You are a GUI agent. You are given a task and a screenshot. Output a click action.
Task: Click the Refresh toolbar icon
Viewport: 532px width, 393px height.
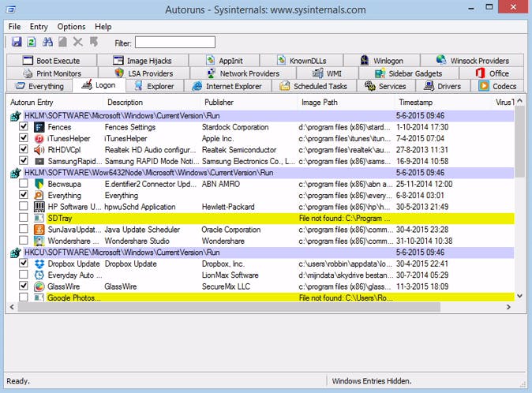(x=31, y=42)
